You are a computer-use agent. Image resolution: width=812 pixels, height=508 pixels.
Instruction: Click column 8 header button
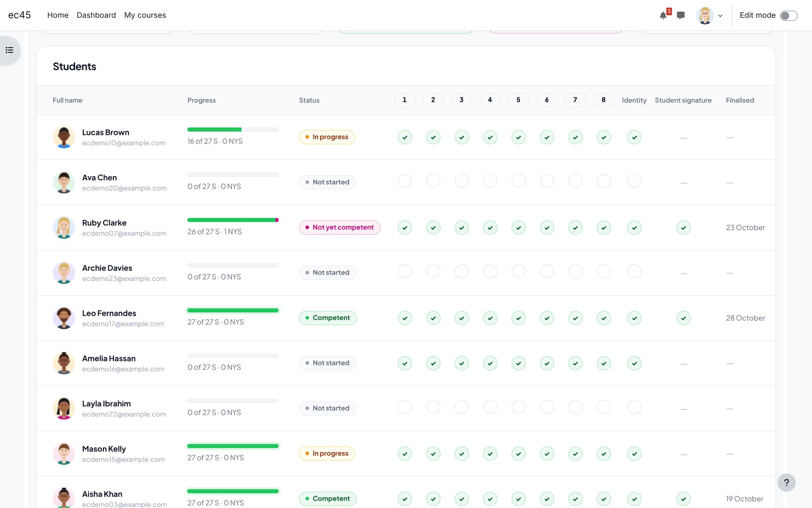click(x=604, y=100)
